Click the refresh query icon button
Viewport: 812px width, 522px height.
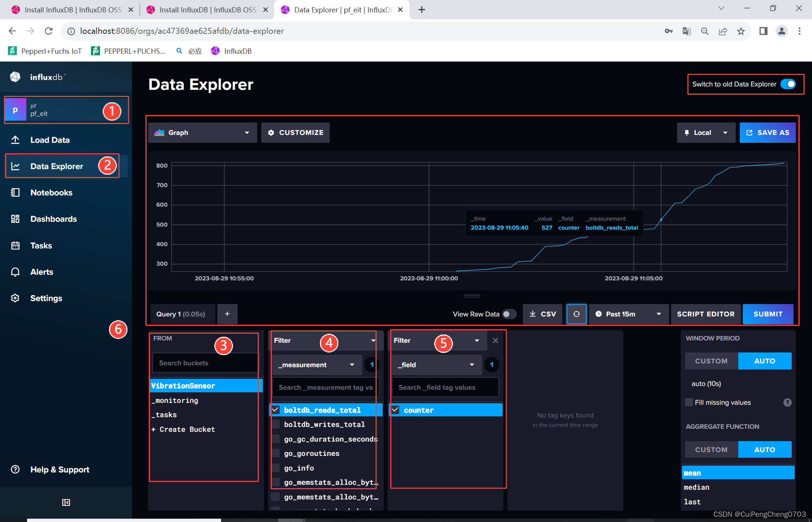(x=576, y=314)
